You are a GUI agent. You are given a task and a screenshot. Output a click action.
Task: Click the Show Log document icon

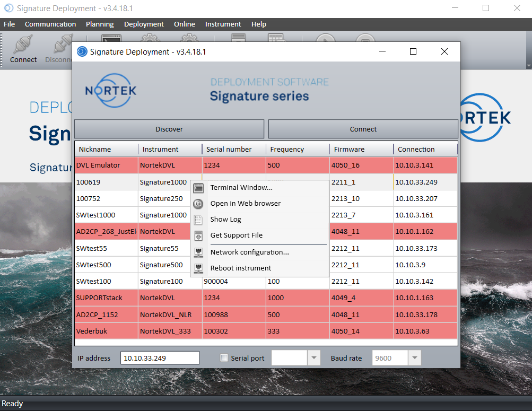[198, 220]
